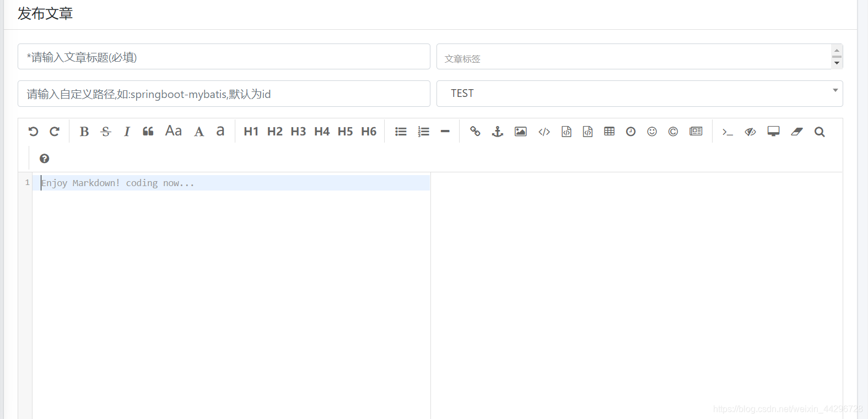868x419 pixels.
Task: Insert an unordered bullet list
Action: [401, 132]
